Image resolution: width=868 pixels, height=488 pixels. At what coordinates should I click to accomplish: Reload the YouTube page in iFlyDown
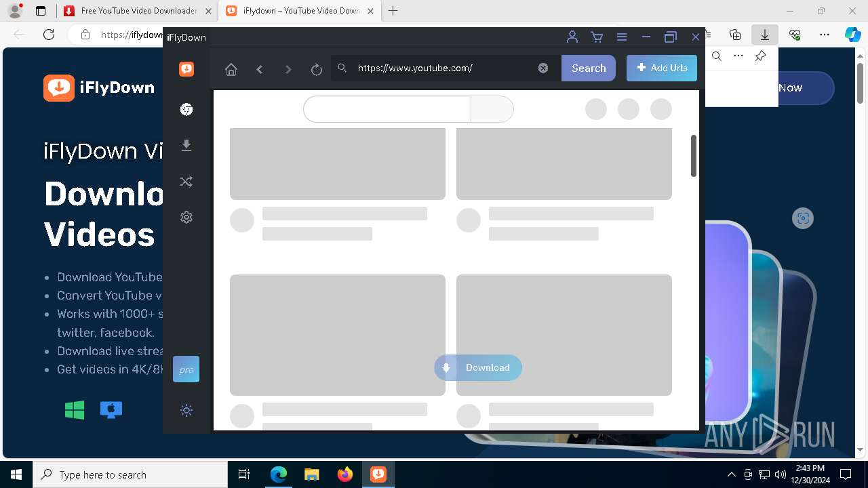tap(316, 69)
